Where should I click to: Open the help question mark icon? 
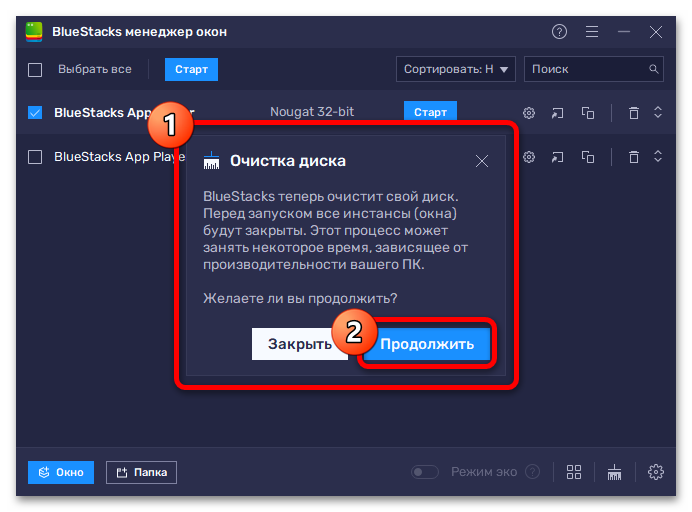[559, 32]
